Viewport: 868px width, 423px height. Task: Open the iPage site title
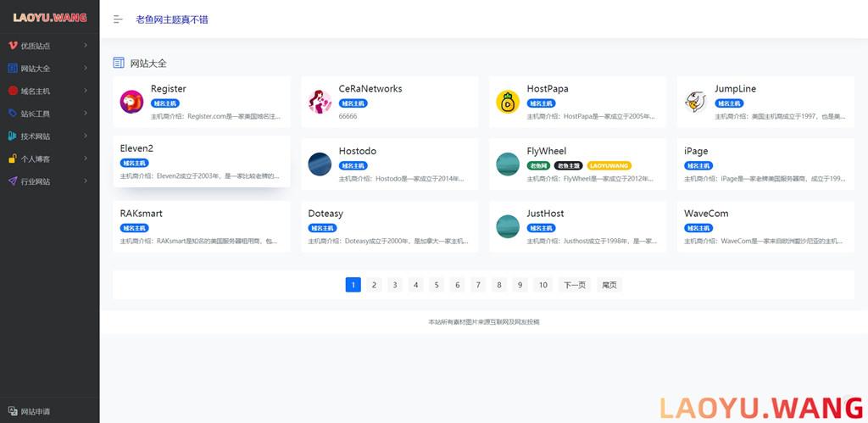[x=696, y=151]
